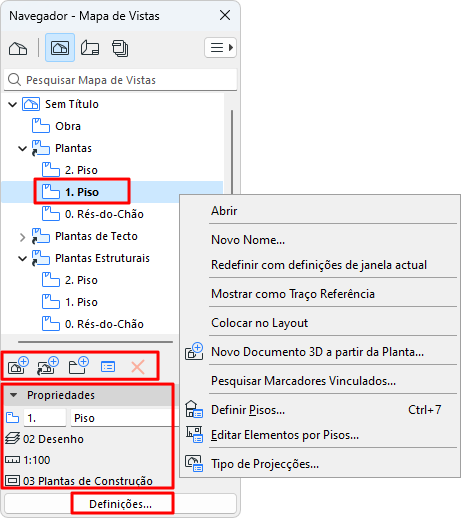This screenshot has width=461, height=518.
Task: Select 2. Piso under Plantas Estruturais
Action: (81, 280)
